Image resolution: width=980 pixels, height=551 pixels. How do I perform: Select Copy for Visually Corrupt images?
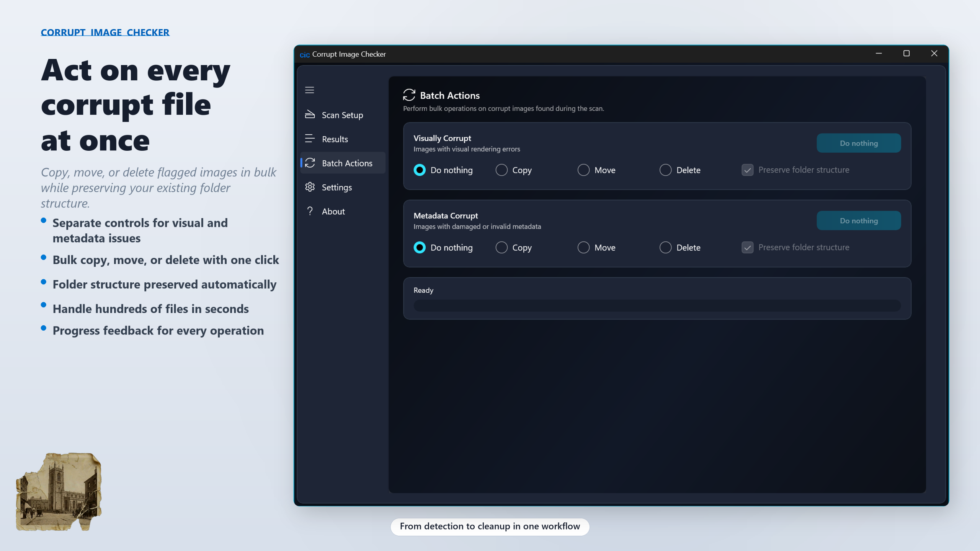(x=501, y=170)
